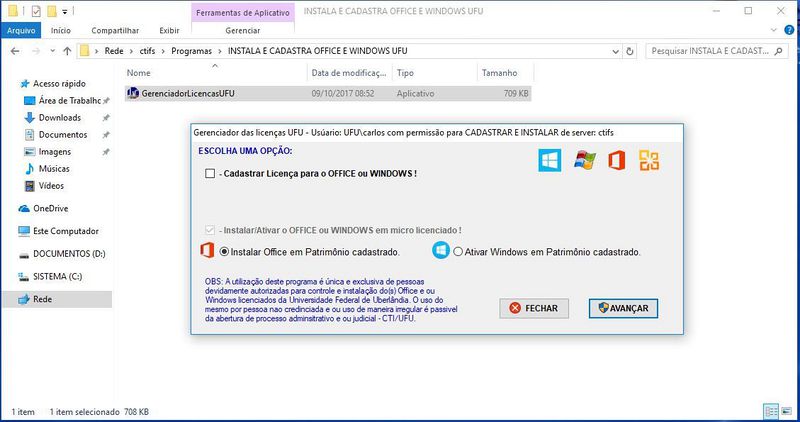Switch to details view icon in status bar

[771, 411]
